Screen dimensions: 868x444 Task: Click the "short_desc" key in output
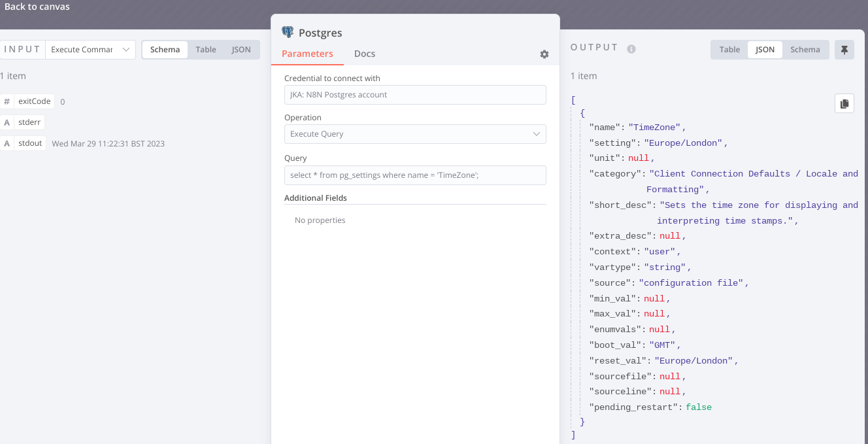pyautogui.click(x=620, y=205)
